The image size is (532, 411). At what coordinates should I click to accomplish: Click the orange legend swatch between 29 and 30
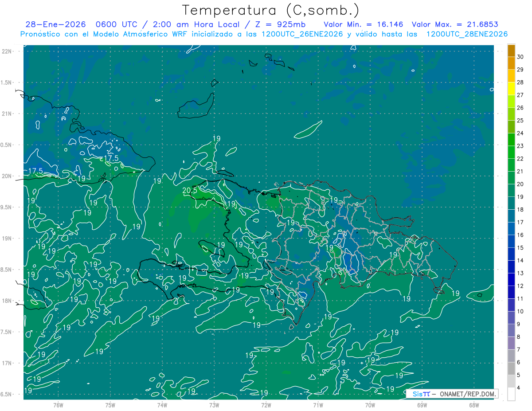tap(511, 63)
